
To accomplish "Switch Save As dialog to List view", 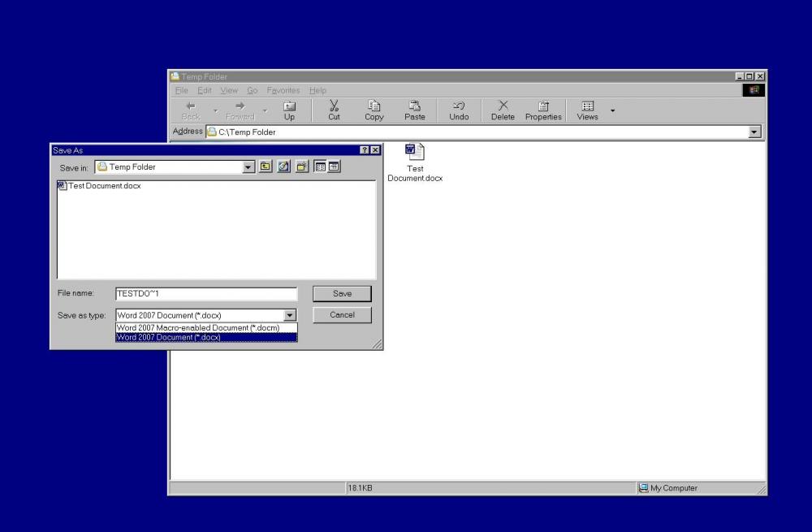I will [320, 167].
